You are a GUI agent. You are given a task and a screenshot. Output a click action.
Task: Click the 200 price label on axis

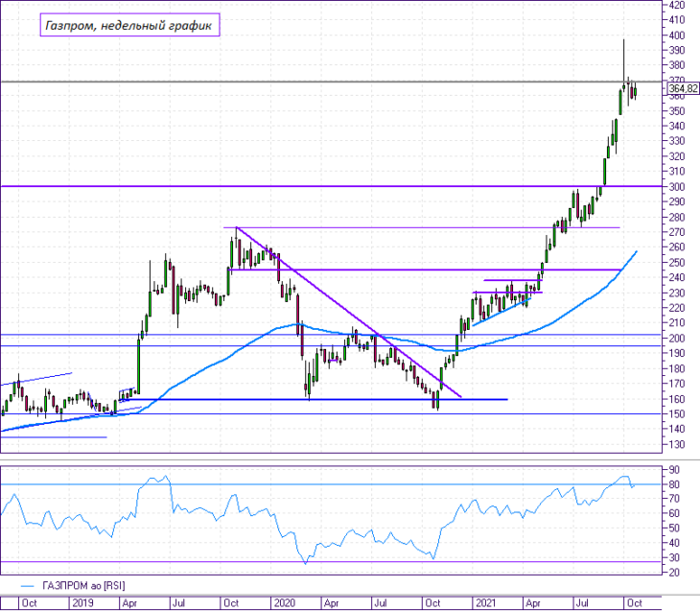677,338
